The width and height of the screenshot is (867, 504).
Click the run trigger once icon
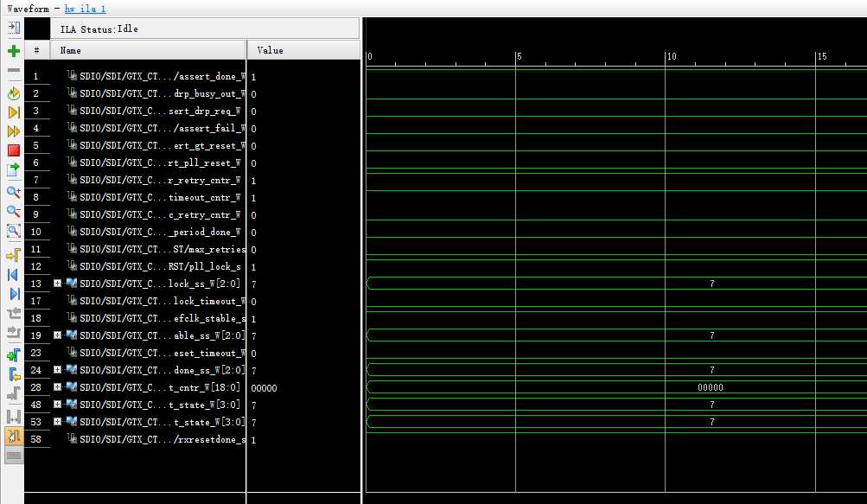tap(14, 112)
